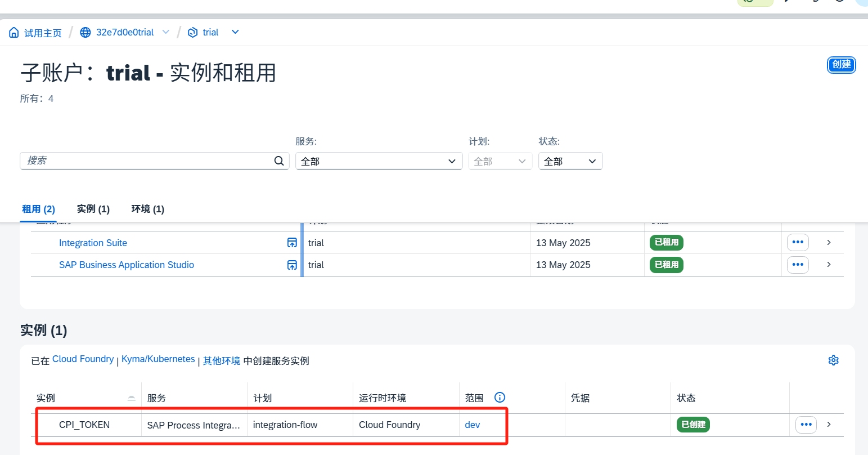
Task: Open the 32e7d0e0trial global account link
Action: click(x=125, y=33)
